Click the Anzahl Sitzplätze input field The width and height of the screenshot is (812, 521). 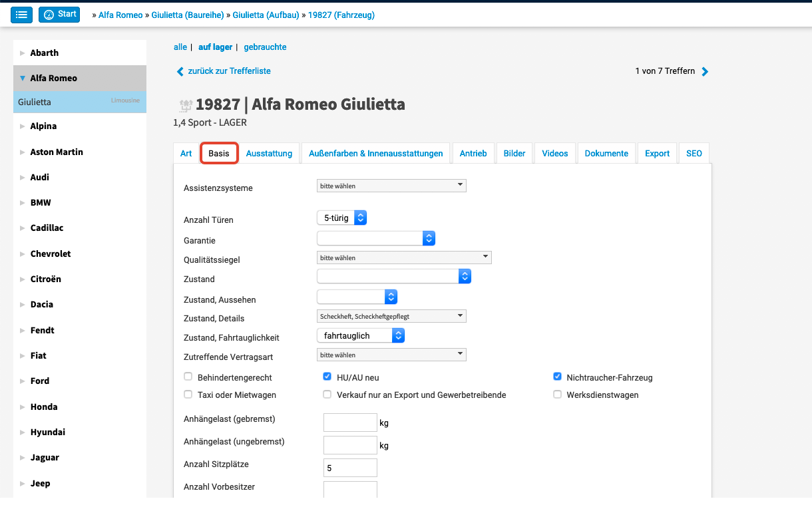(x=350, y=468)
